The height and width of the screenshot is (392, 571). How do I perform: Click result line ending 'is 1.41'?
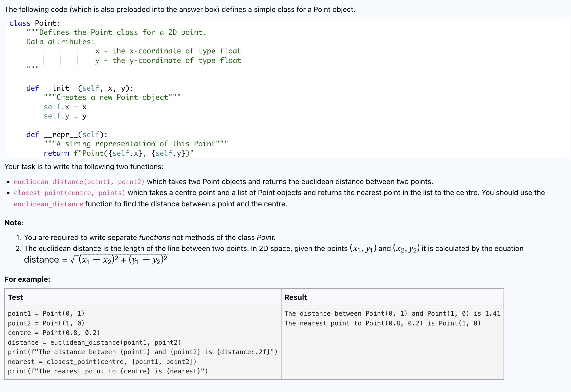tap(392, 314)
